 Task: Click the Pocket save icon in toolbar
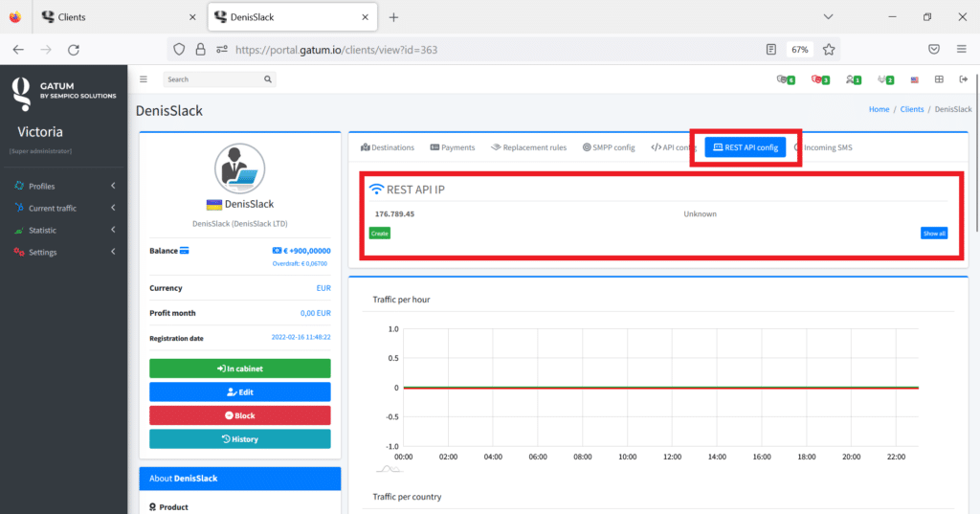coord(934,50)
